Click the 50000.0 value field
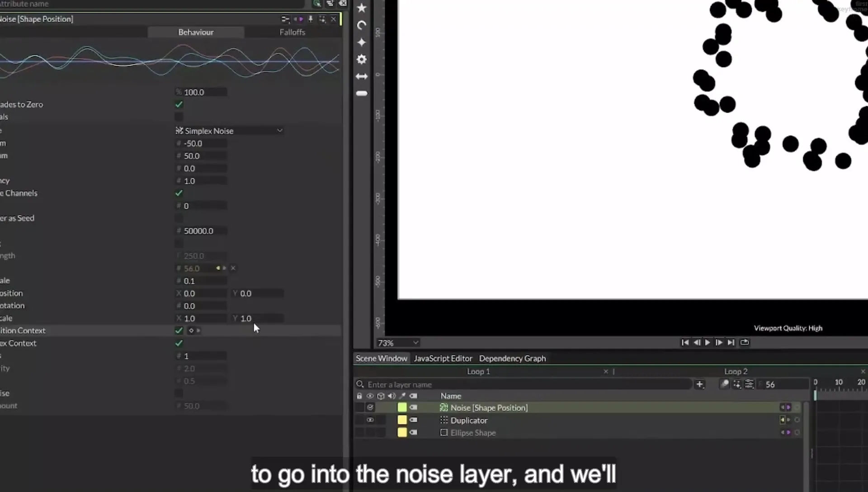Viewport: 868px width, 492px height. coord(201,231)
